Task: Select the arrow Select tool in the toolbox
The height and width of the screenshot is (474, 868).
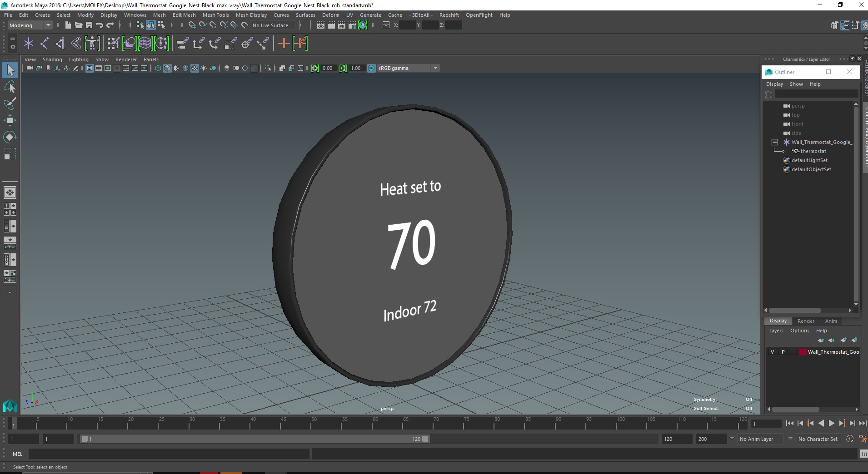Action: (10, 70)
